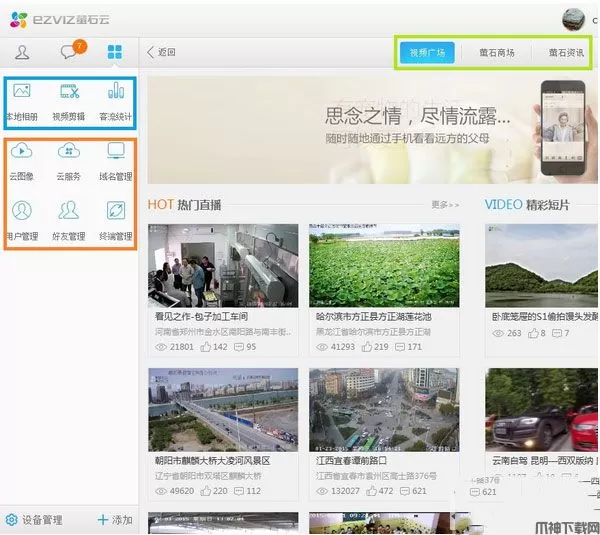Open the 终端管理 terminal management icon
Screen dimensions: 600x535
tap(116, 219)
